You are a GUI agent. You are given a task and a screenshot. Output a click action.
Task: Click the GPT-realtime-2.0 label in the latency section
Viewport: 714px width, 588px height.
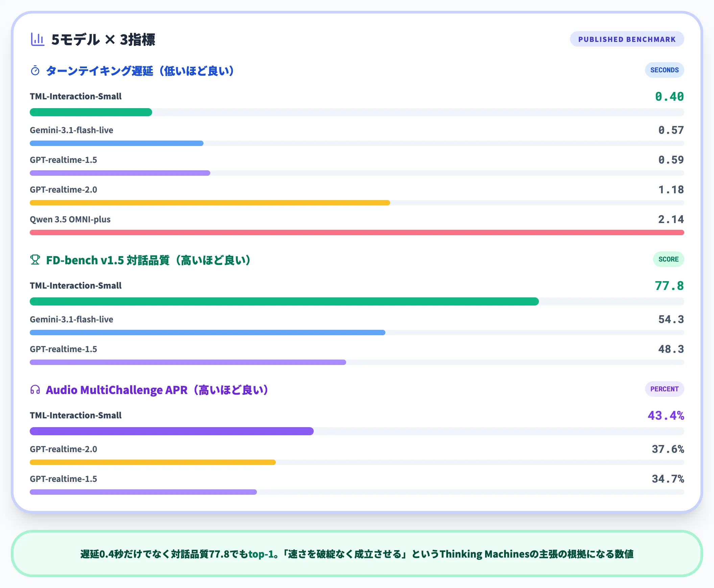point(63,190)
